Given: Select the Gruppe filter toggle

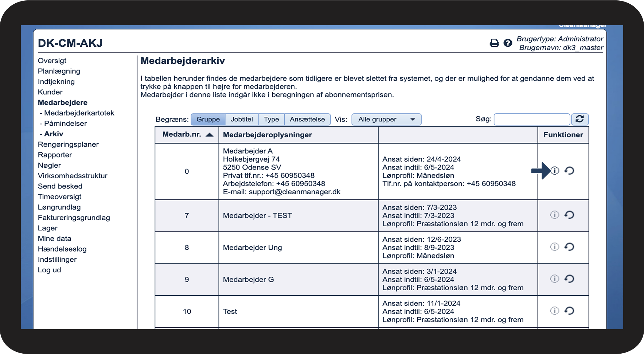Looking at the screenshot, I should tap(208, 120).
